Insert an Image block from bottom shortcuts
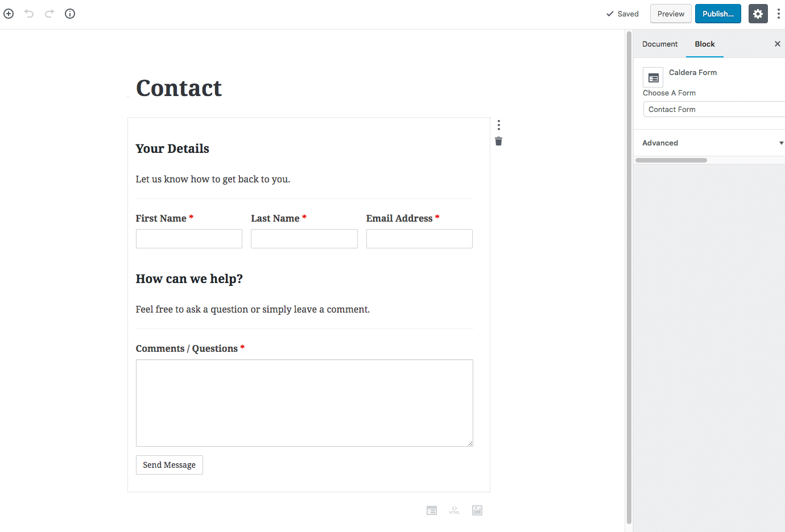The image size is (785, 532). (x=477, y=510)
